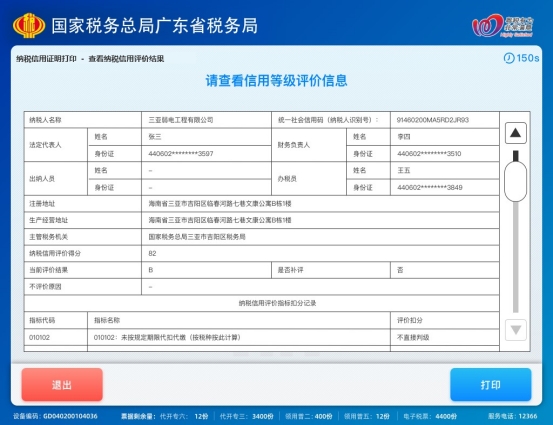Click the 生产经营地址 address value cell
The width and height of the screenshot is (553, 425).
click(x=320, y=220)
